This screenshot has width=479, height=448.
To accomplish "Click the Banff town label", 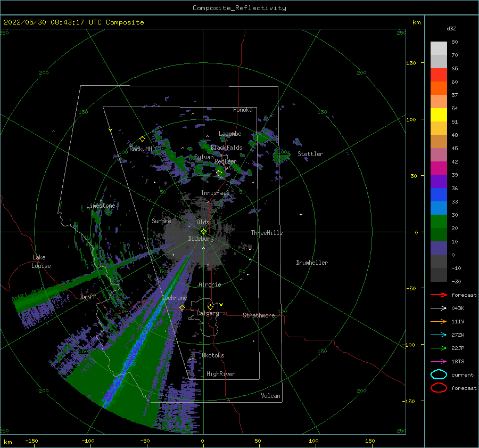I will (88, 297).
